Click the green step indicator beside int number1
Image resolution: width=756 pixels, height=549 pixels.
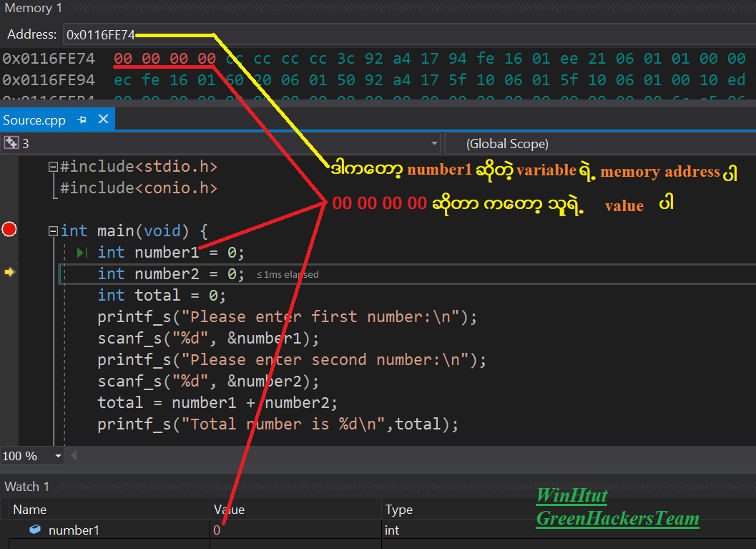point(82,252)
